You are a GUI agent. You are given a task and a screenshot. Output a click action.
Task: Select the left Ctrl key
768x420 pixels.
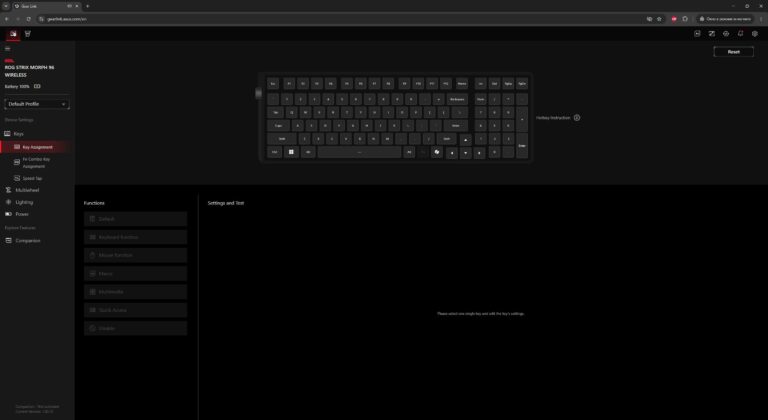click(x=274, y=152)
